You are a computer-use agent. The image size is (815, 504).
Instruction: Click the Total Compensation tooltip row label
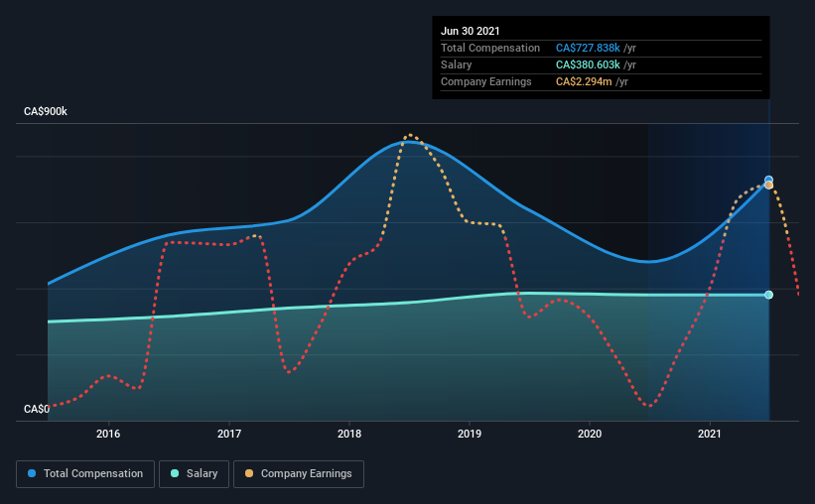[x=490, y=48]
